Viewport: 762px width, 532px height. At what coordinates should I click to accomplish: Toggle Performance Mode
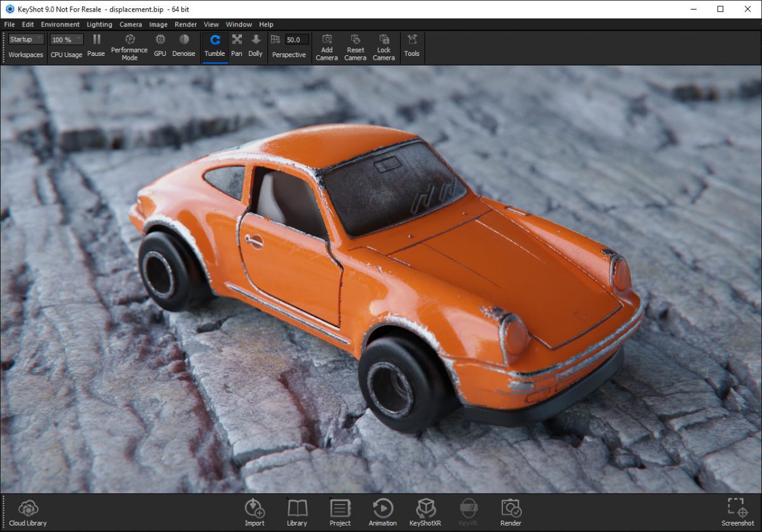pyautogui.click(x=129, y=46)
